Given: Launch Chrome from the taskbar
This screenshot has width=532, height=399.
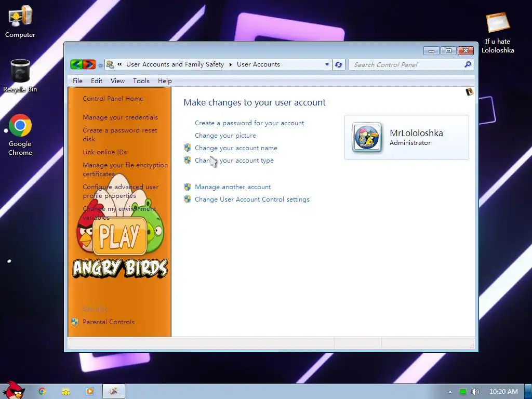Looking at the screenshot, I should pos(42,391).
